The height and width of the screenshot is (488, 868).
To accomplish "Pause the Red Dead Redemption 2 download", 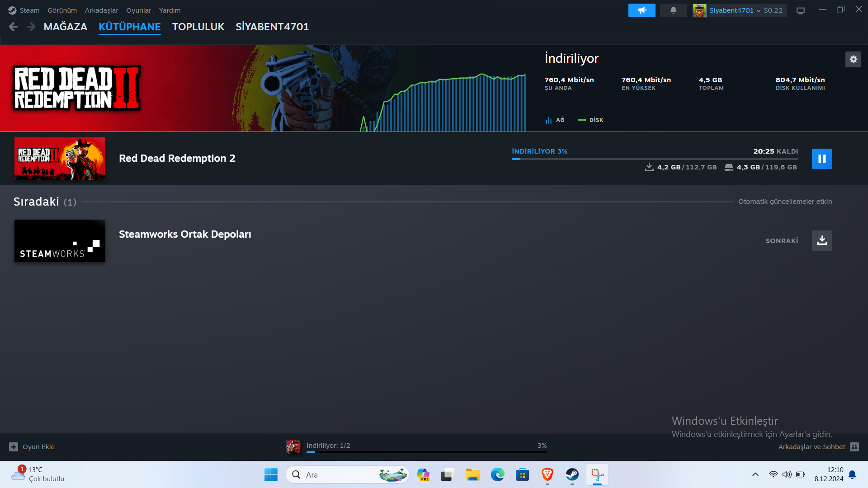I will coord(821,159).
